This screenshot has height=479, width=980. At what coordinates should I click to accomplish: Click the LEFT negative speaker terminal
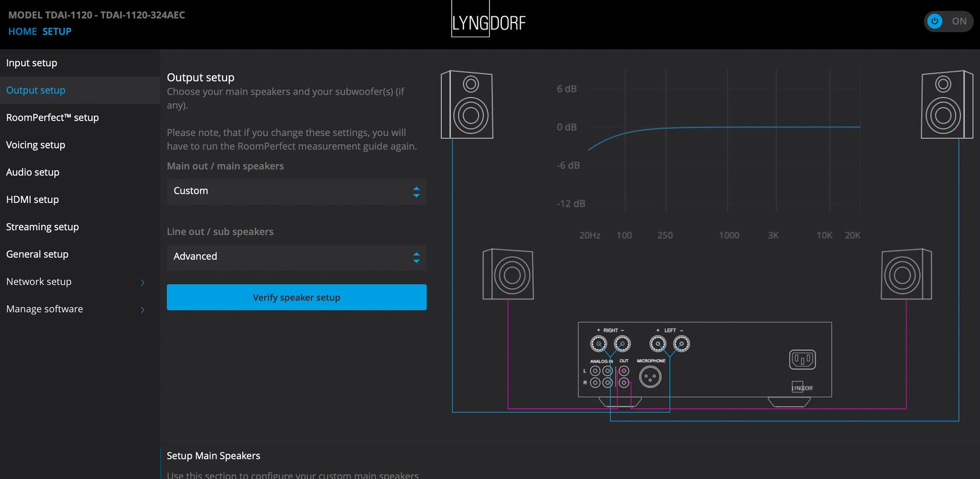point(681,344)
